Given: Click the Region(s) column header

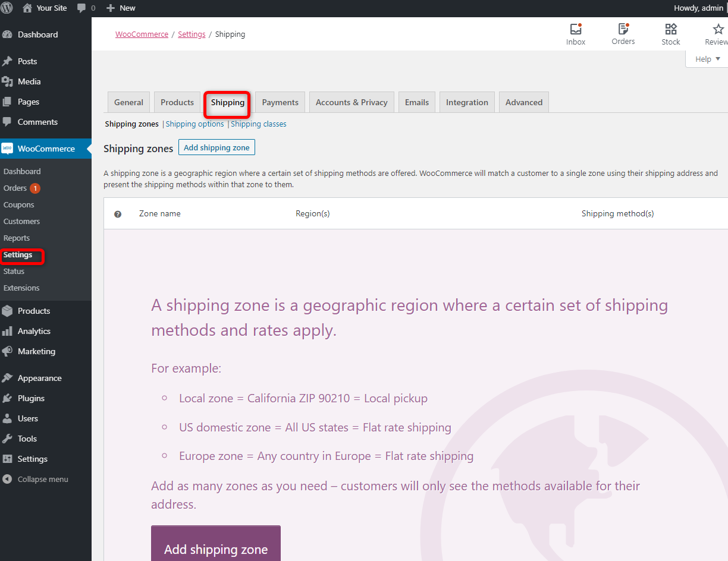Looking at the screenshot, I should pyautogui.click(x=313, y=213).
